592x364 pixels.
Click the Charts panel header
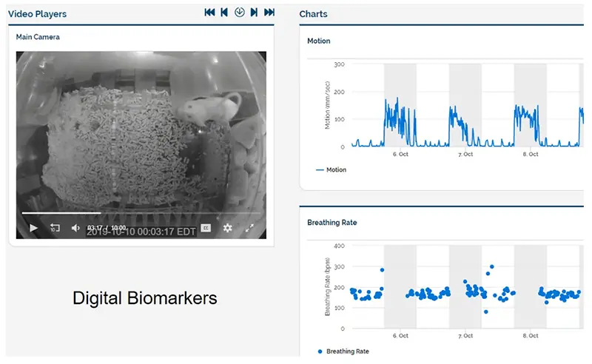tap(313, 14)
